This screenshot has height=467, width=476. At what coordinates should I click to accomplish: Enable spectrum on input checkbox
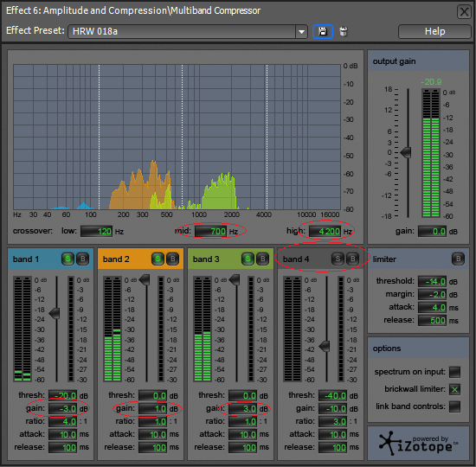coord(454,372)
